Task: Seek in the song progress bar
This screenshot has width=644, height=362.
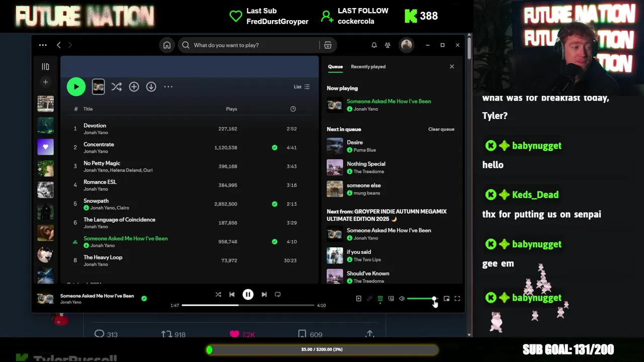Action: coord(248,305)
